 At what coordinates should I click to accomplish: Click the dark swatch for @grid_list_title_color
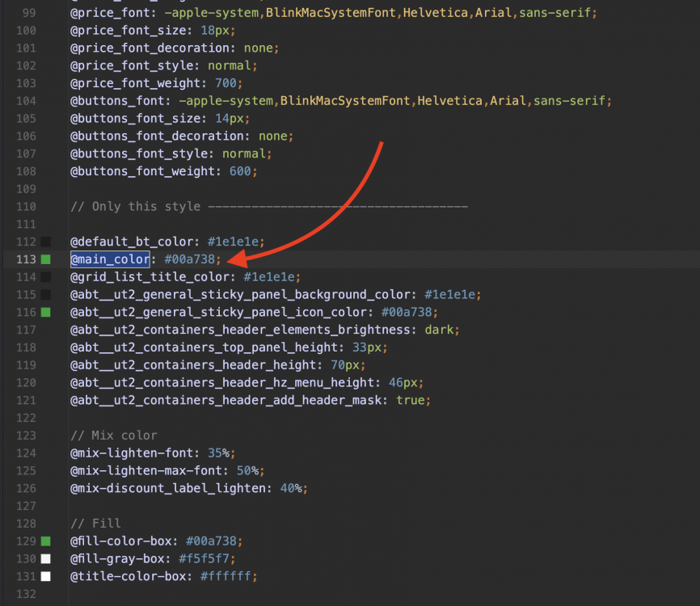tap(46, 277)
